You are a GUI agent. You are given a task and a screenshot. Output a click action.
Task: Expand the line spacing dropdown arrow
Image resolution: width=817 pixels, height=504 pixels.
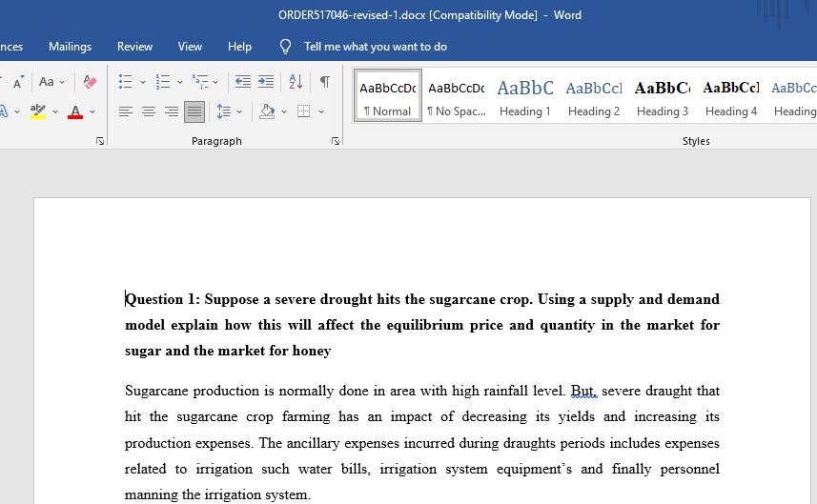[x=239, y=111]
